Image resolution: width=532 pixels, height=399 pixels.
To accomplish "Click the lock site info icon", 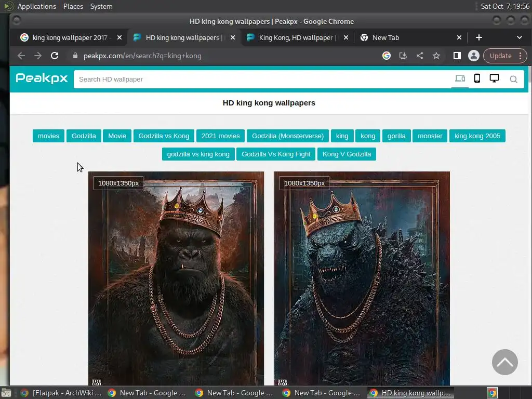I will point(75,56).
